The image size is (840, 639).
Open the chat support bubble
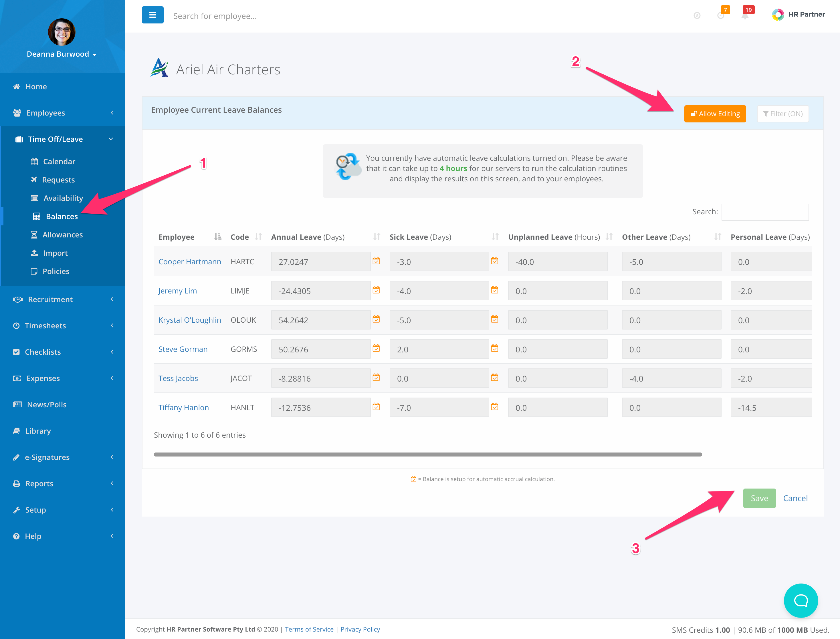click(801, 601)
